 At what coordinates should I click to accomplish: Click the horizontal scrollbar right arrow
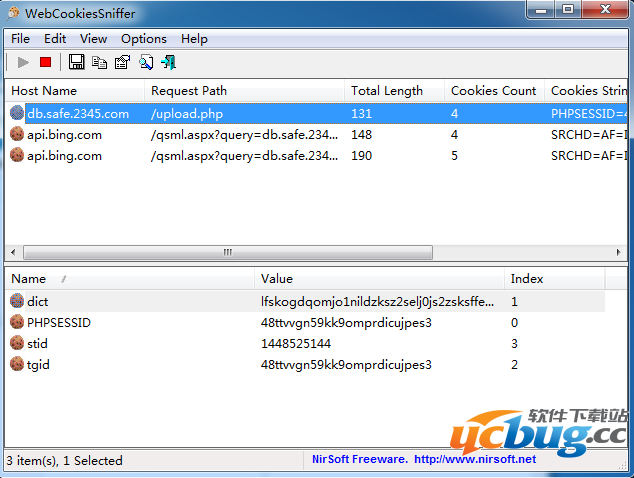coord(619,252)
